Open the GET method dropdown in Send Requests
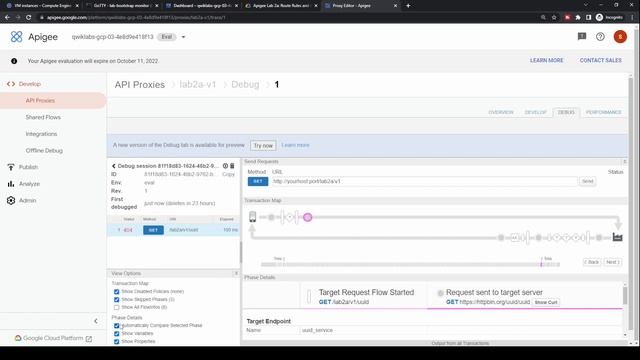The height and width of the screenshot is (360, 640). pyautogui.click(x=258, y=181)
